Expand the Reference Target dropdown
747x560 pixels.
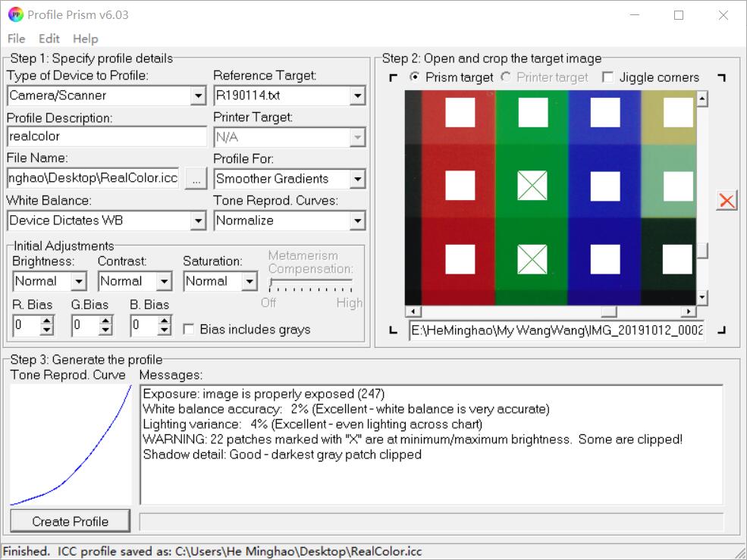pyautogui.click(x=357, y=95)
